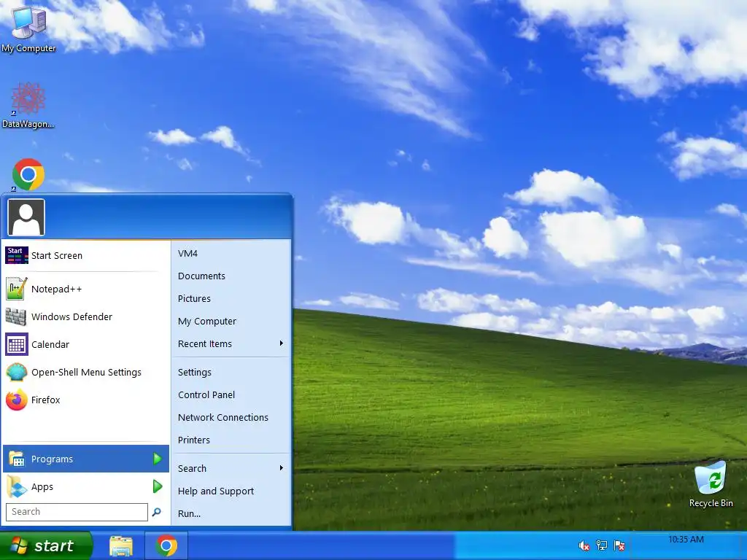
Task: Open Chrome from the taskbar
Action: tap(166, 545)
